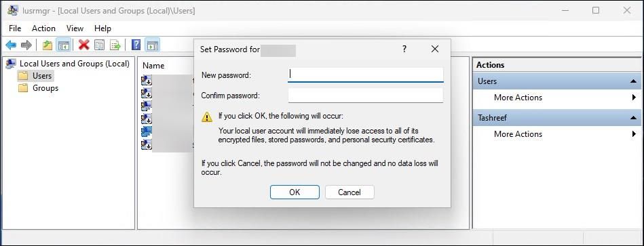
Task: Click the Forward arrow toolbar icon
Action: coord(26,45)
